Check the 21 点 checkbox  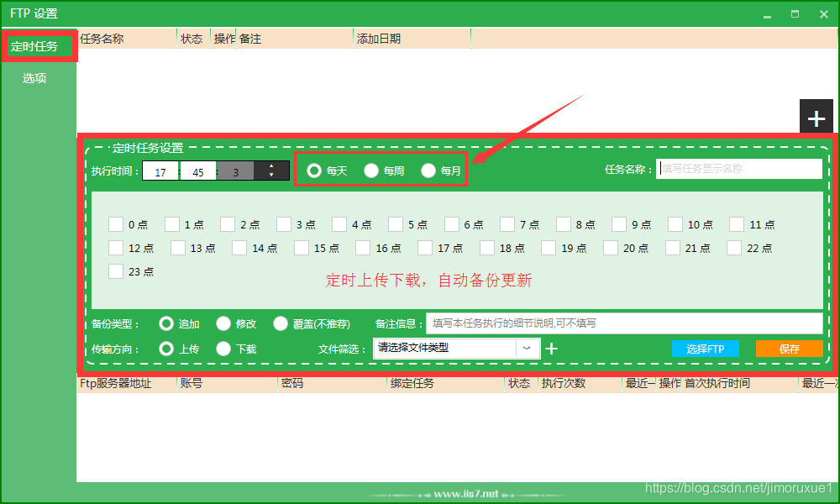tap(673, 248)
